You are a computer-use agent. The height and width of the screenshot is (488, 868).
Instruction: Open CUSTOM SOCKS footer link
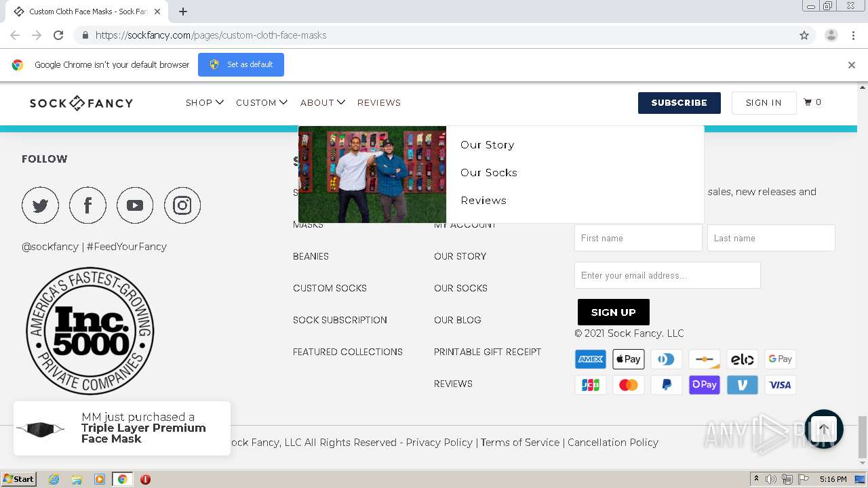pyautogui.click(x=330, y=288)
